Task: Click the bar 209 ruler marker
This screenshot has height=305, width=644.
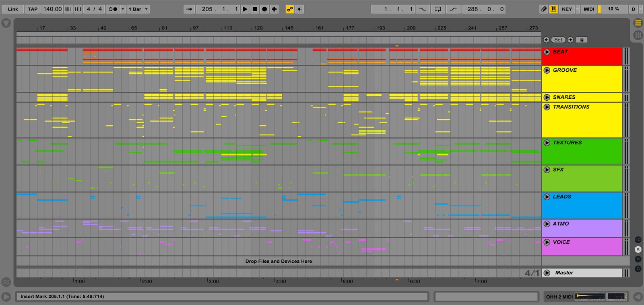Action: (x=411, y=28)
